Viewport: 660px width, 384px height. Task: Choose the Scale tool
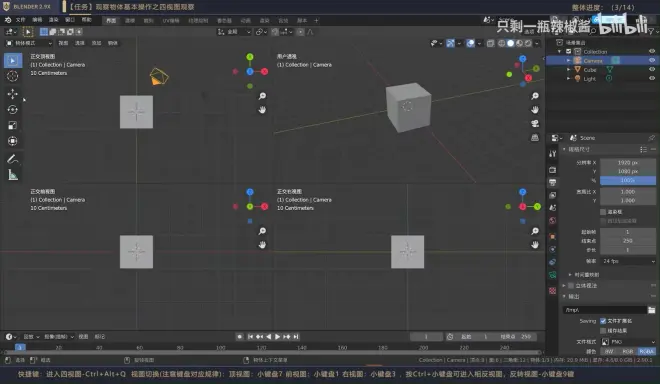point(13,125)
